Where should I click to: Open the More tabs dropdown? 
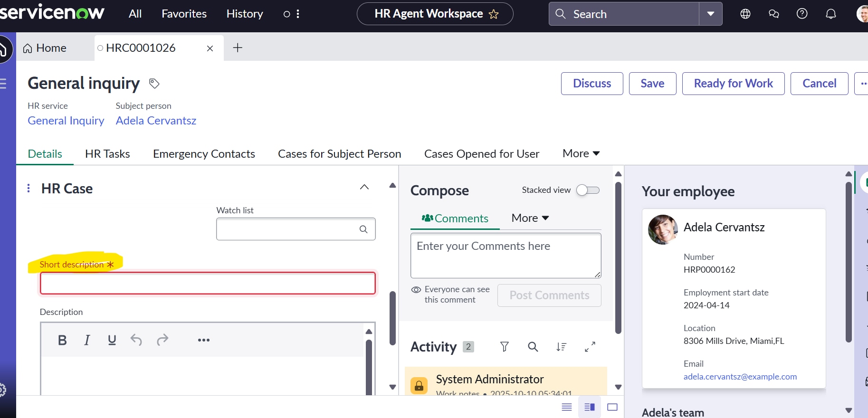(x=581, y=153)
